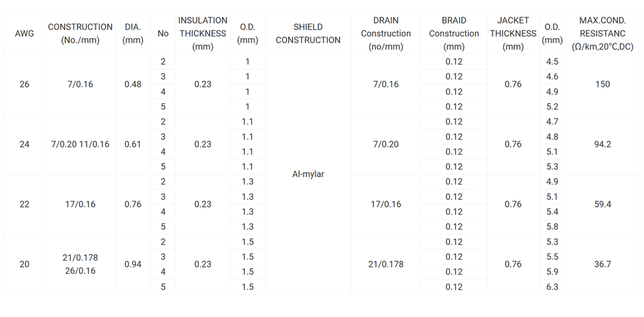Viewport: 644px width, 317px height.
Task: Click the INSULATION THICKNESS column header
Action: click(x=202, y=33)
